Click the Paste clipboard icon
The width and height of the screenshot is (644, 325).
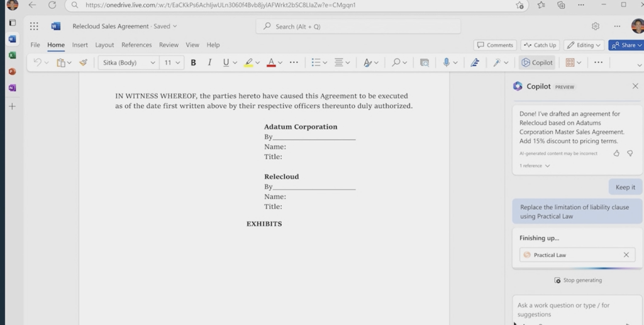(61, 62)
